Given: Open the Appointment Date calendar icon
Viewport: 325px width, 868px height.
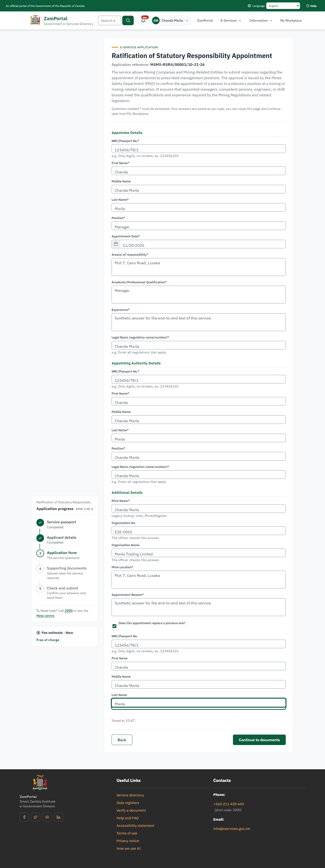Looking at the screenshot, I should click(x=116, y=244).
